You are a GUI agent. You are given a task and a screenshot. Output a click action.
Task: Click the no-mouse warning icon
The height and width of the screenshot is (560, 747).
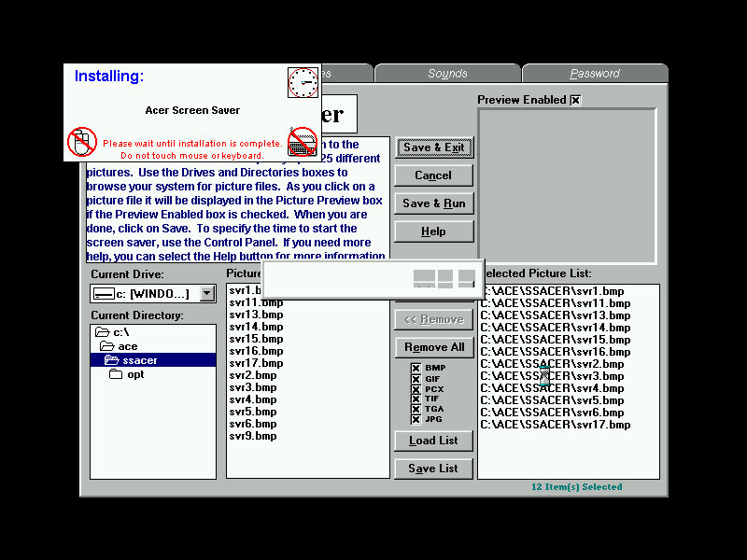tap(82, 142)
